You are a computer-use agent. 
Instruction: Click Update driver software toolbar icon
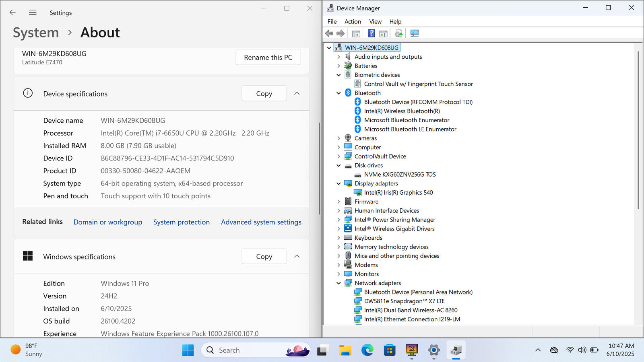coord(398,33)
